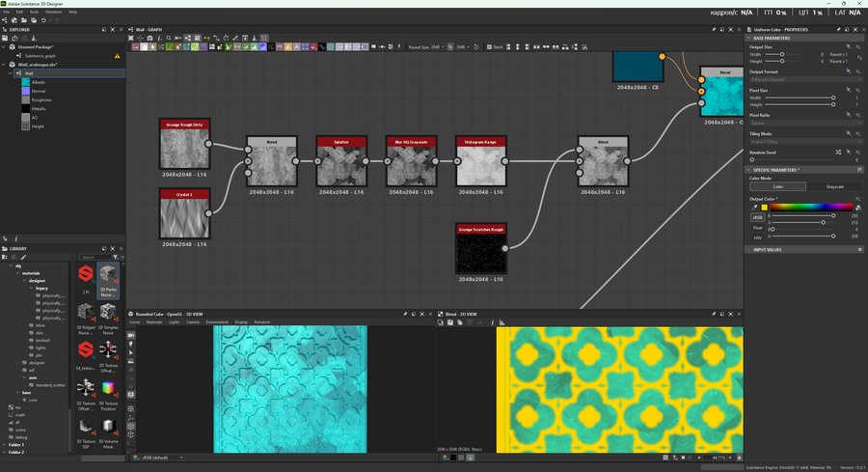Toggle the HSV color mode button
The image size is (868, 472).
pos(757,236)
